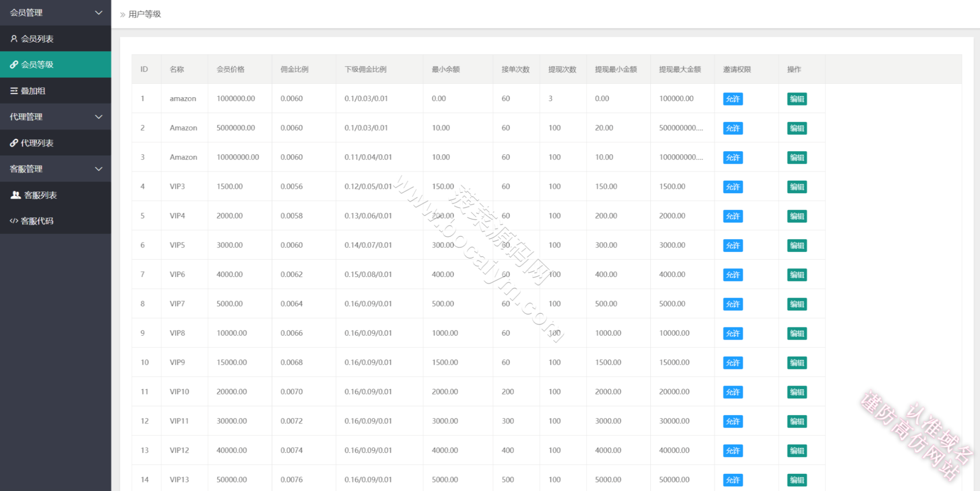Toggle 允许 invite permission for VIP5
The height and width of the screenshot is (491, 980).
pyautogui.click(x=733, y=245)
